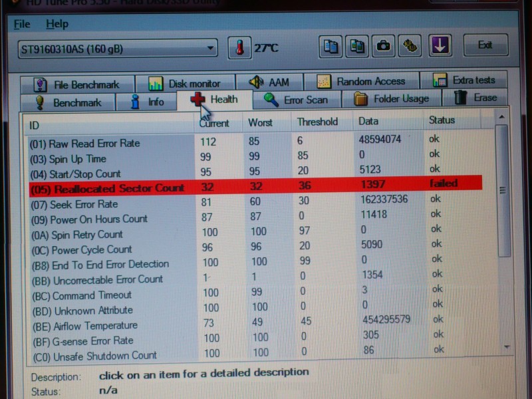Select the (01) Raw Read Error Rate row

[x=255, y=141]
